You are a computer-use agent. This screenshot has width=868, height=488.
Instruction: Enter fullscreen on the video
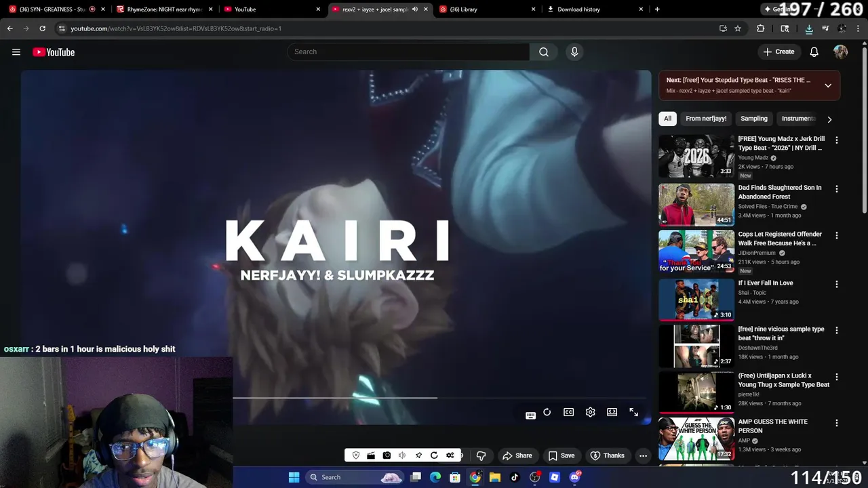pyautogui.click(x=634, y=412)
